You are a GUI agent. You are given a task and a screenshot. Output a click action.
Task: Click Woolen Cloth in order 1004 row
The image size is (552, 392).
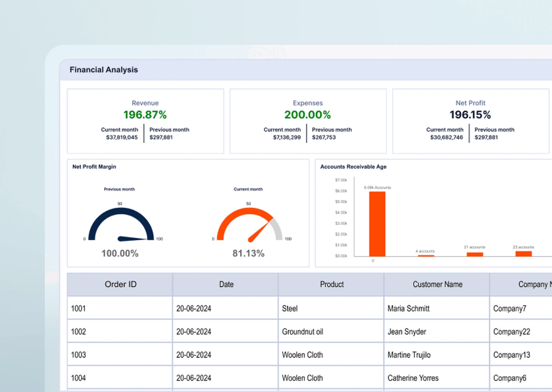(331, 378)
